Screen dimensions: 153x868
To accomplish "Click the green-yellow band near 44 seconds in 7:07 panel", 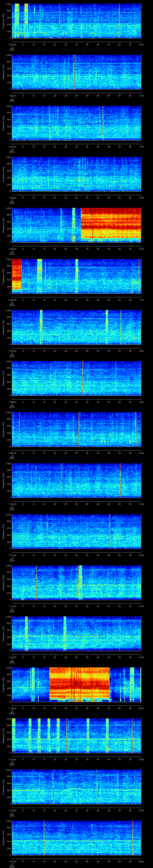I will click(x=107, y=327).
